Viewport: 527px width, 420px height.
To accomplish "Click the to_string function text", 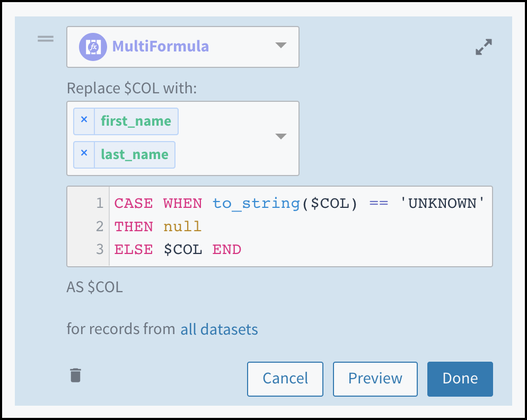I will pyautogui.click(x=256, y=203).
